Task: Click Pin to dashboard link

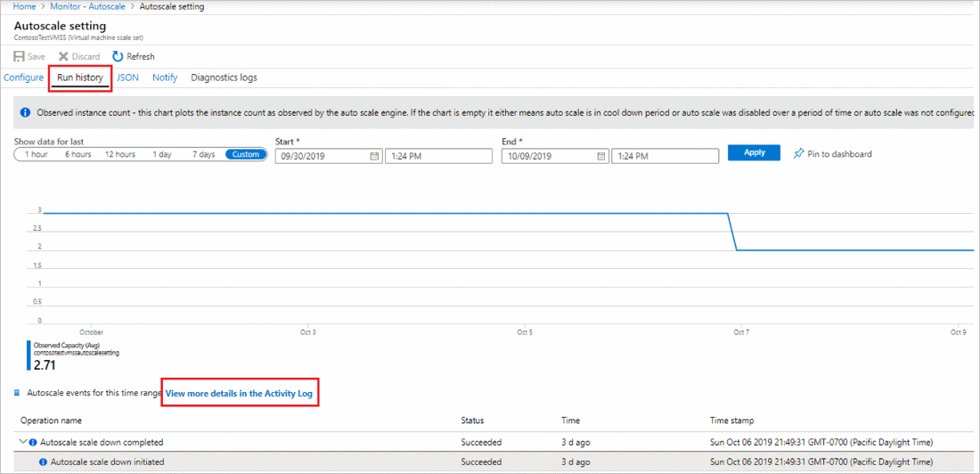Action: [x=839, y=154]
